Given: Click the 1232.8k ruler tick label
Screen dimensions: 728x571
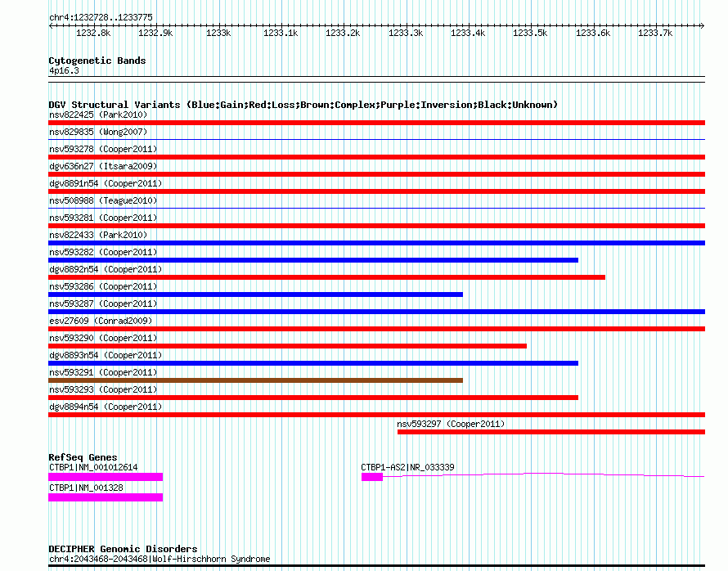Looking at the screenshot, I should pos(93,33).
